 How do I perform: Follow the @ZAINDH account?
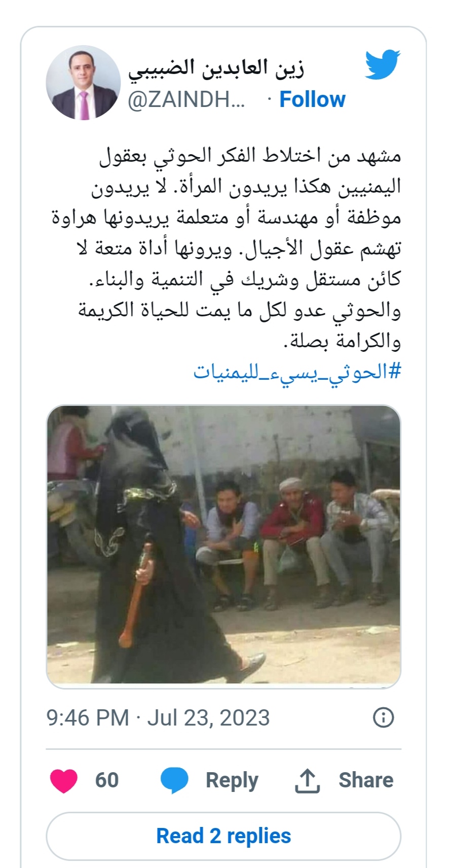point(312,99)
